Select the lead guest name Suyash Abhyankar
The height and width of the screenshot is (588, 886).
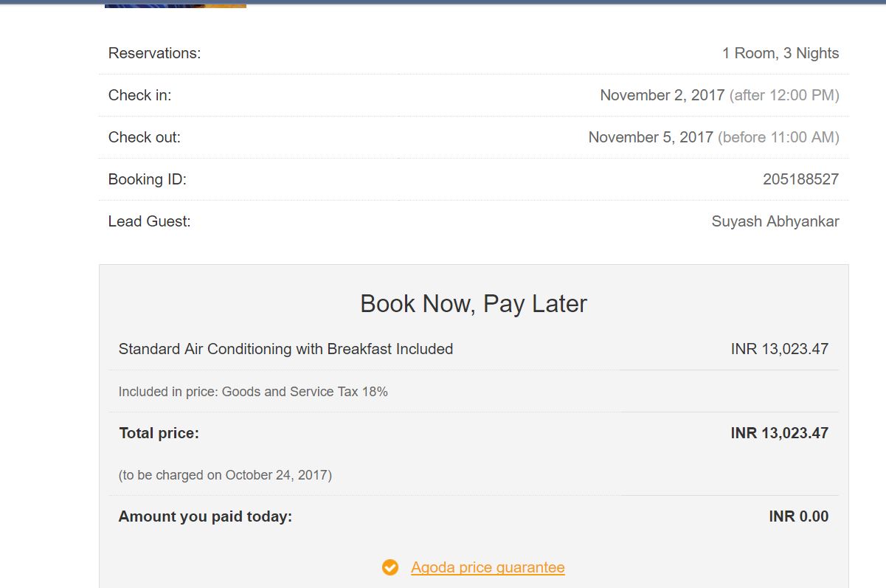[x=775, y=221]
